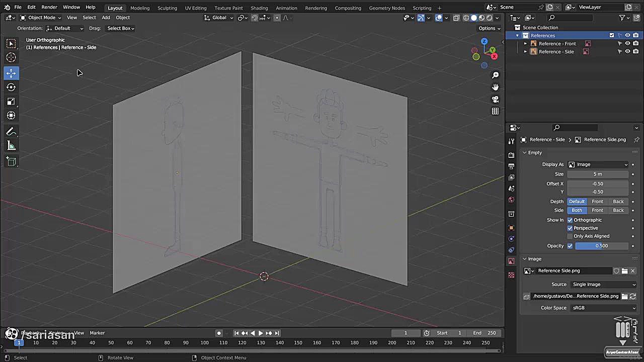Toggle camera view icon in viewport
Image resolution: width=644 pixels, height=362 pixels.
click(x=495, y=99)
